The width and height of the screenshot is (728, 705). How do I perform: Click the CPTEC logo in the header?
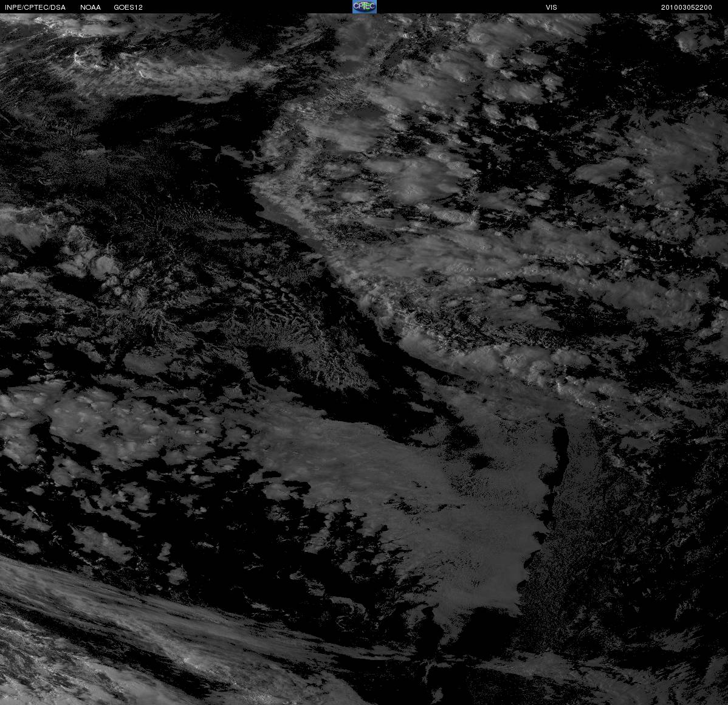coord(365,7)
